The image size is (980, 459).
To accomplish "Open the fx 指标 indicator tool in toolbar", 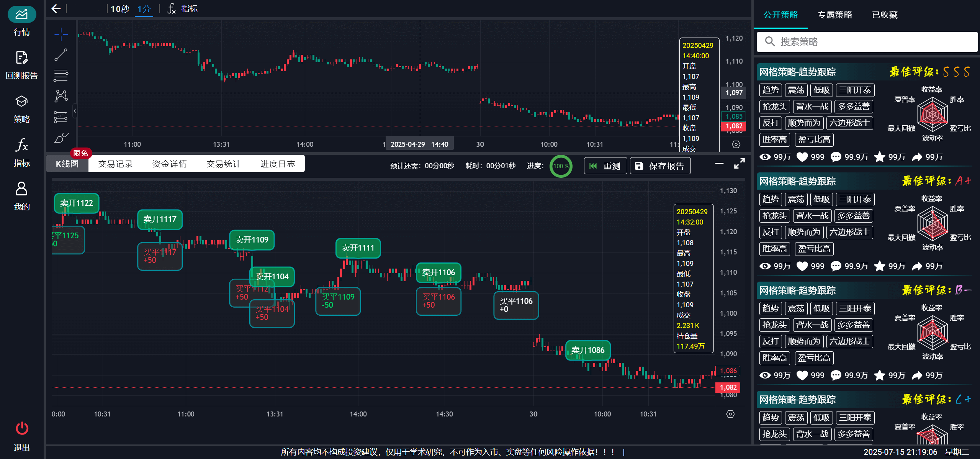I will tap(182, 9).
